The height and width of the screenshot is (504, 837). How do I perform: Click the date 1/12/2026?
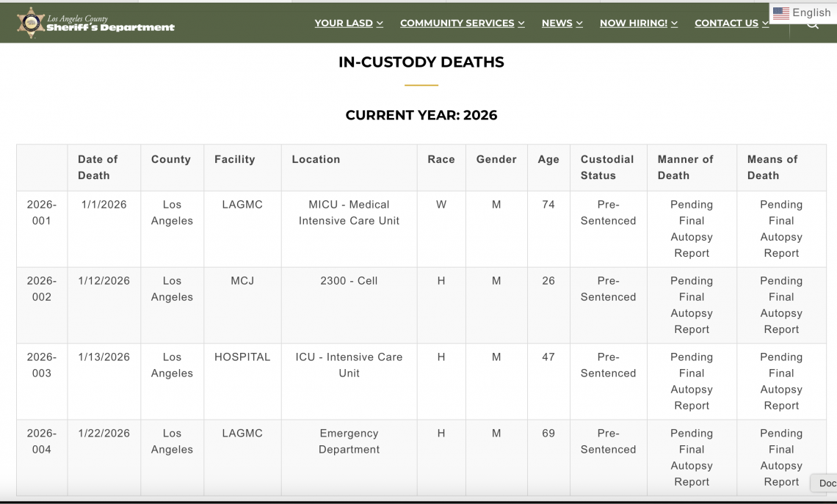(x=104, y=281)
